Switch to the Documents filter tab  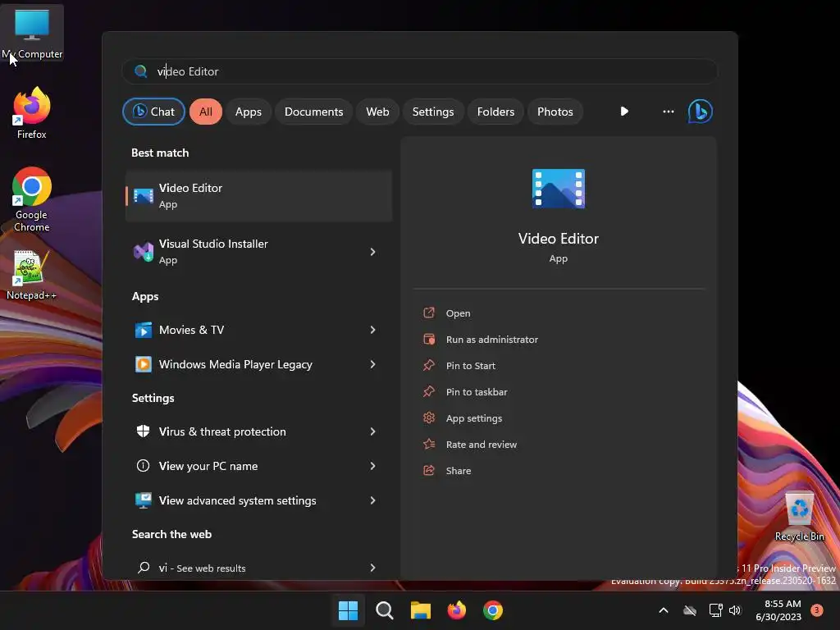314,112
